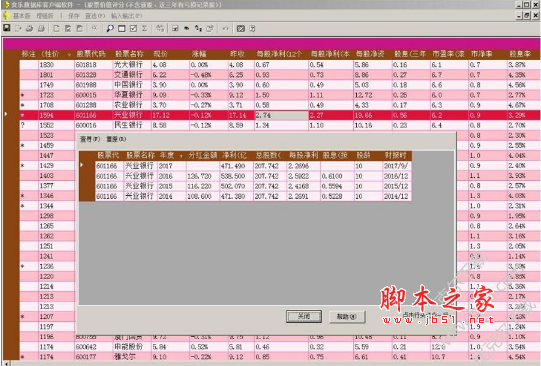541x366 pixels.
Task: Select the 光大银行 cell
Action: click(132, 65)
